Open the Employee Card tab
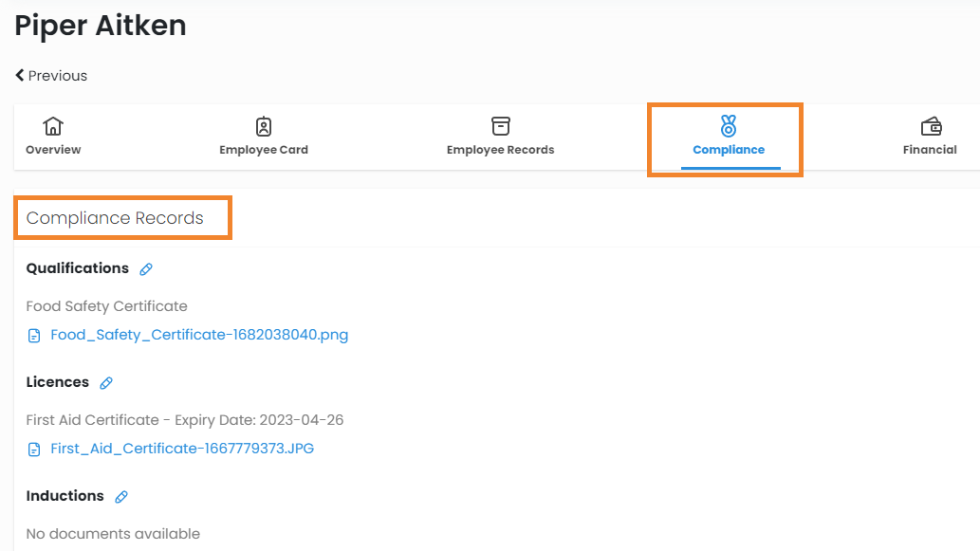The height and width of the screenshot is (551, 980). (264, 150)
